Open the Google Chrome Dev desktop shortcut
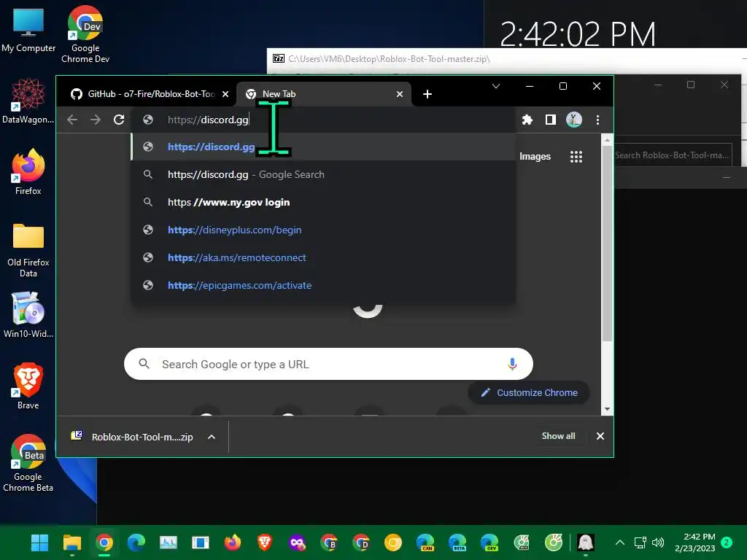The width and height of the screenshot is (747, 560). click(x=85, y=34)
